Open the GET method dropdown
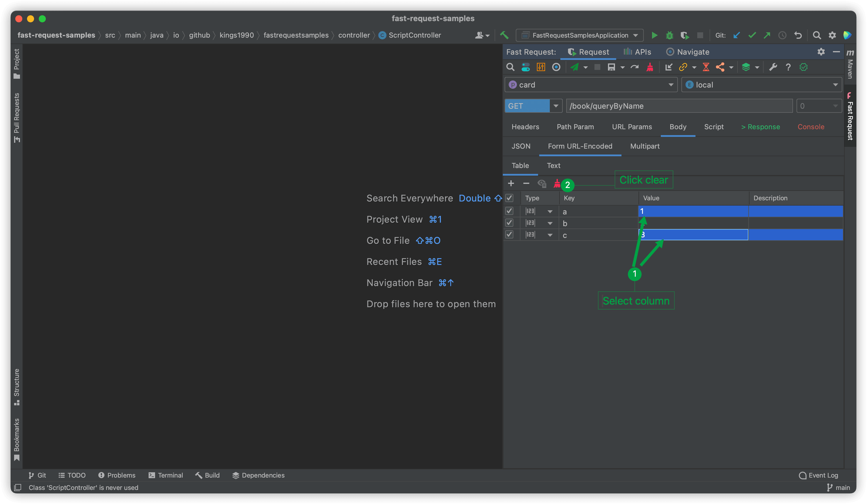 click(x=555, y=106)
